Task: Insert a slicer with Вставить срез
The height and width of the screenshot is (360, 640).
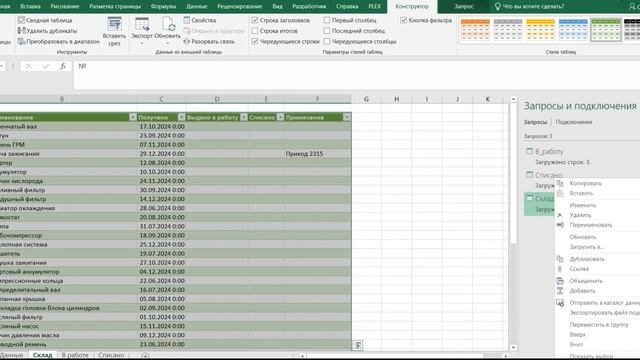Action: point(114,32)
